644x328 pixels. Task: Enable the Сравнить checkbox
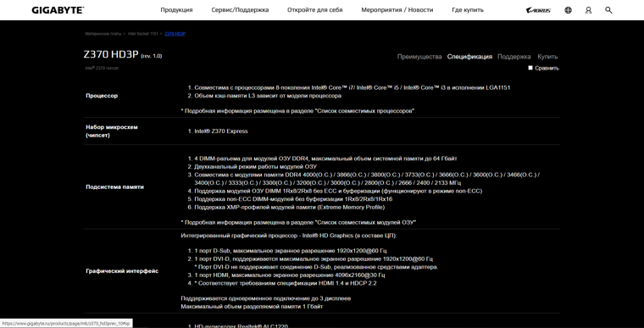click(x=530, y=68)
